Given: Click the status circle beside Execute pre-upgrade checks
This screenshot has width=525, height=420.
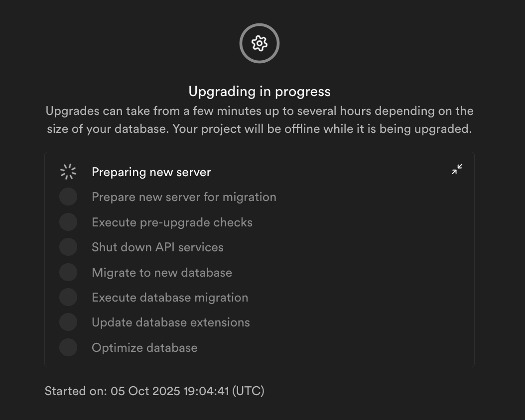Looking at the screenshot, I should (68, 222).
